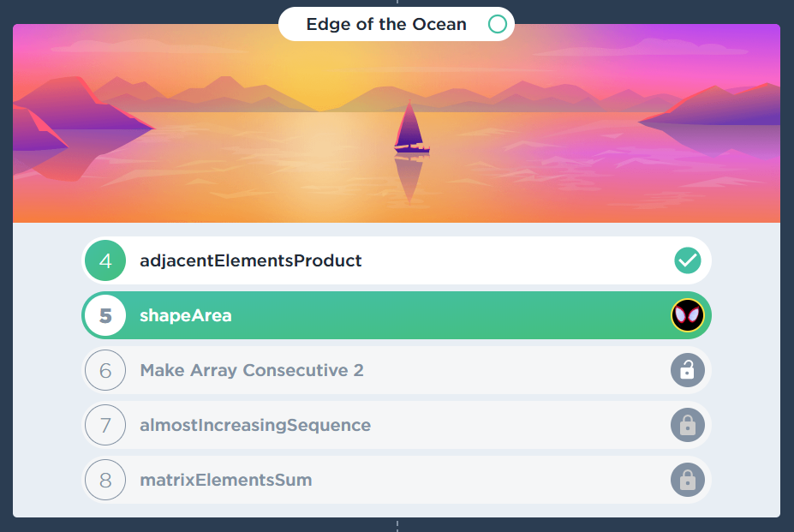Click the number 7 circle badge
This screenshot has width=794, height=532.
105,425
